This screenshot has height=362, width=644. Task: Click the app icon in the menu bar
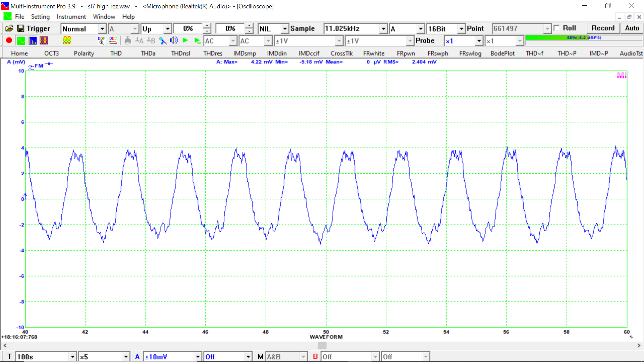(x=7, y=16)
